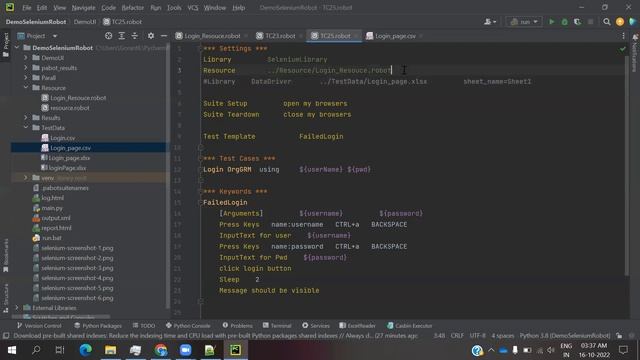Select opened file locate target icon

tap(109, 36)
